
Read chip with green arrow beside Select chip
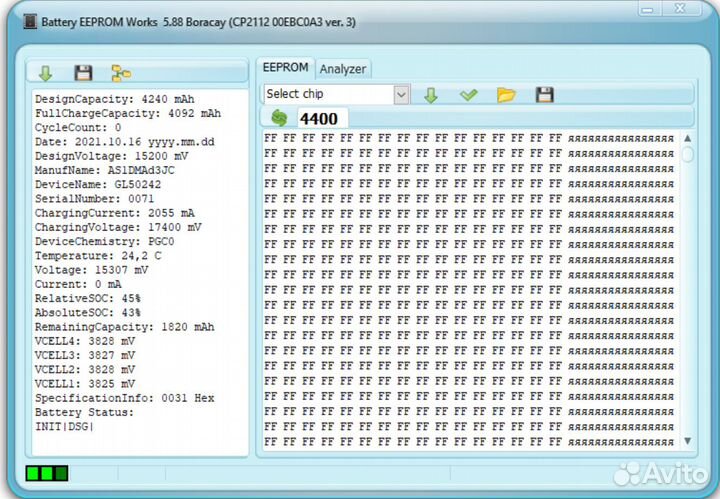[x=431, y=95]
